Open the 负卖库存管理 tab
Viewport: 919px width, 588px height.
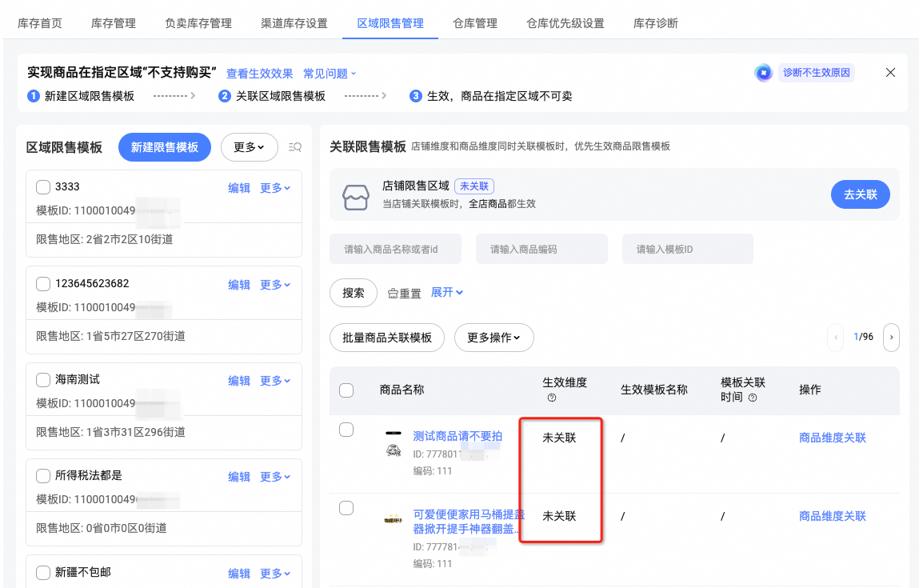click(198, 23)
